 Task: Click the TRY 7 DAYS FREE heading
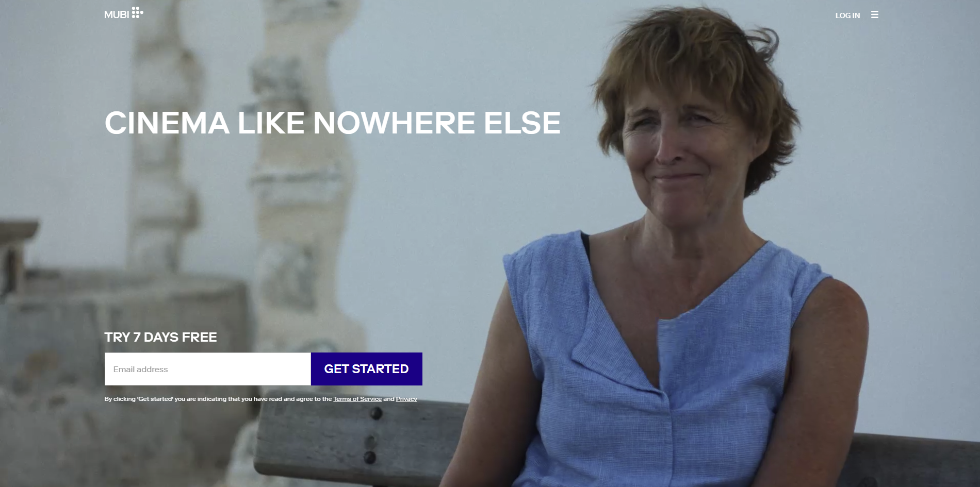click(160, 337)
